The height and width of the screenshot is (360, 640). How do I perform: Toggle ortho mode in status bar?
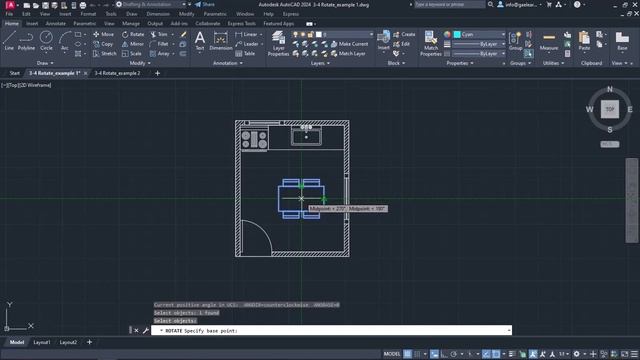[444, 354]
